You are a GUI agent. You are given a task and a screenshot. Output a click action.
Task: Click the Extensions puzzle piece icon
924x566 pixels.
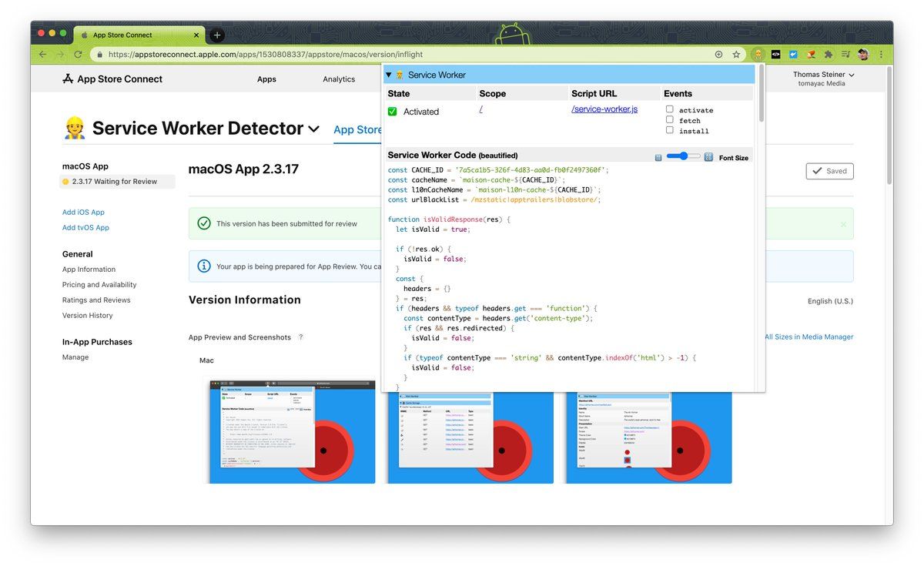coord(829,54)
